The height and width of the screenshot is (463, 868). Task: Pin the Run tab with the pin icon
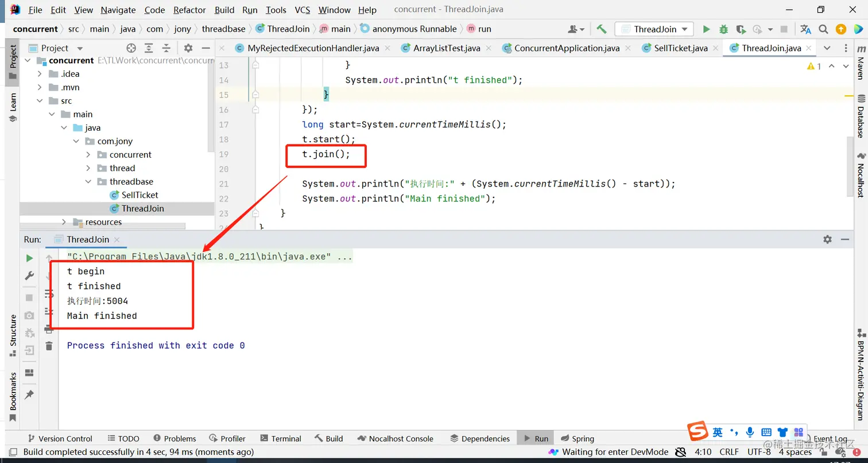coord(29,395)
